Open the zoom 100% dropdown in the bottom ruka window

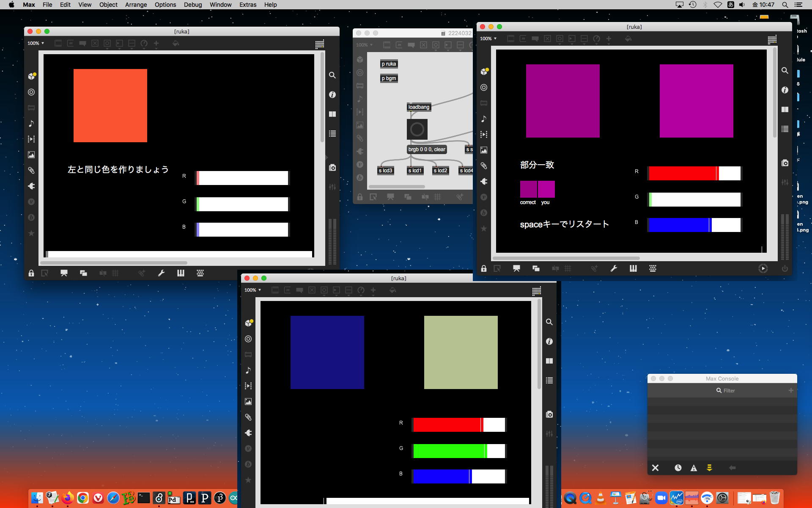coord(252,290)
